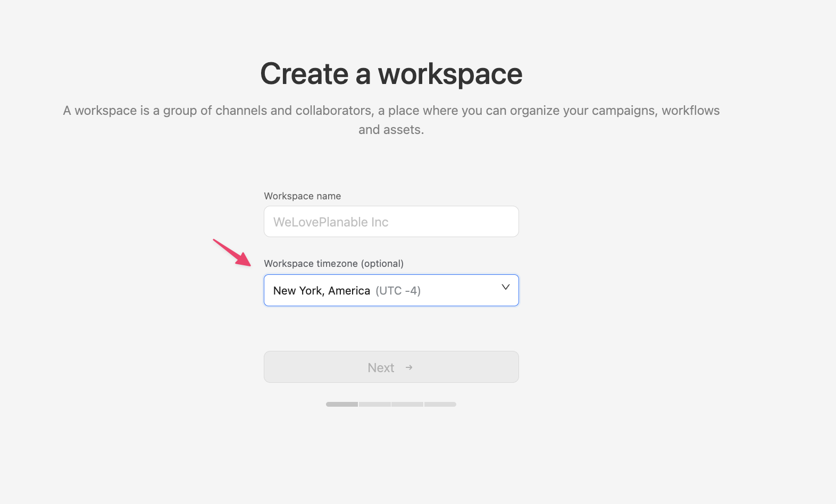Click the pink arrow pointing to timezone
This screenshot has width=836, height=504.
coord(232,252)
